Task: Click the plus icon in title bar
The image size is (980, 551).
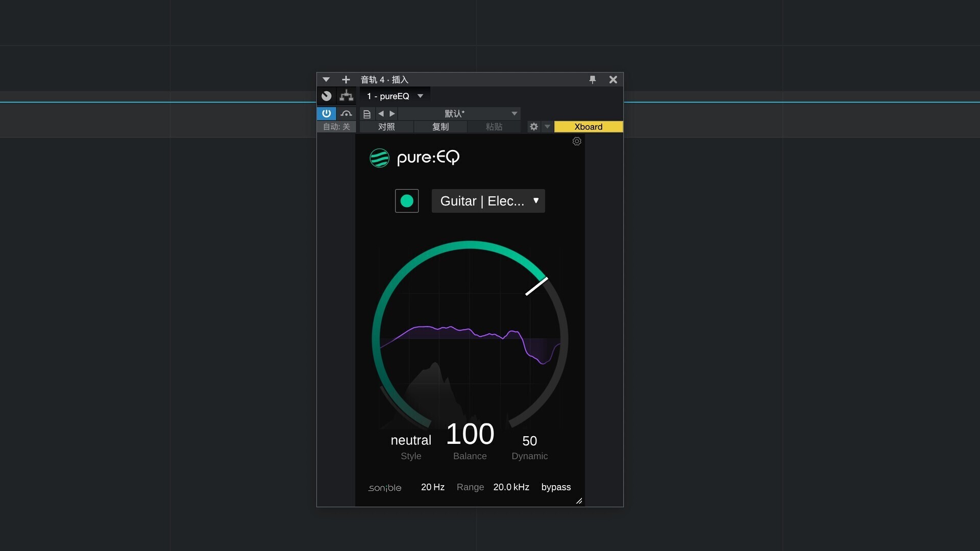Action: [346, 80]
